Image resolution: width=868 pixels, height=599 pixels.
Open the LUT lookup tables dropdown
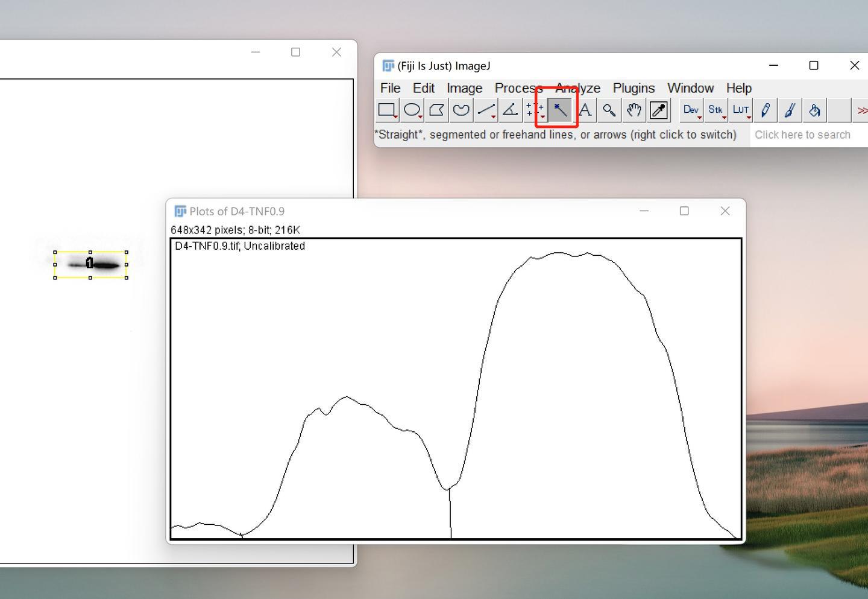click(x=741, y=110)
